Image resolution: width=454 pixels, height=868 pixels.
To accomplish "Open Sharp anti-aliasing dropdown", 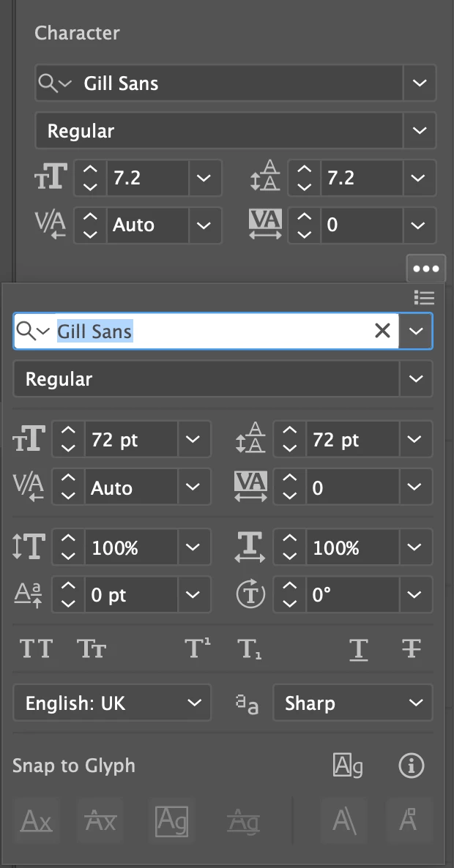I will click(x=353, y=703).
